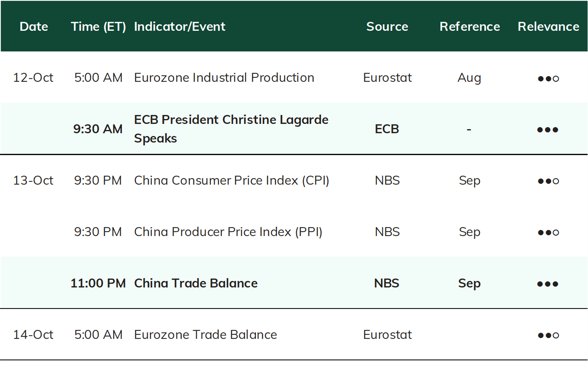
Task: Click relevance dots for China Trade Balance
Action: [x=548, y=284]
